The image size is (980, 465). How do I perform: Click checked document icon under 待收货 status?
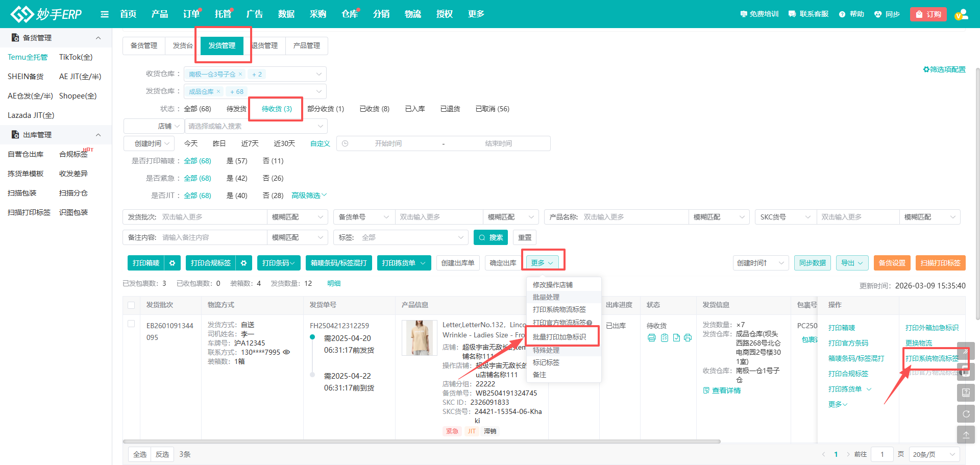coord(676,337)
